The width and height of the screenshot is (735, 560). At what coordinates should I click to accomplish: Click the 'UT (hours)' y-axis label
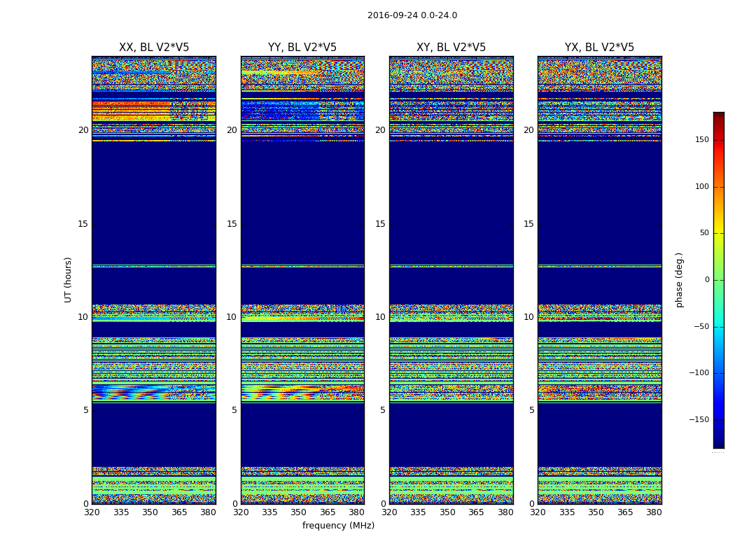(69, 279)
